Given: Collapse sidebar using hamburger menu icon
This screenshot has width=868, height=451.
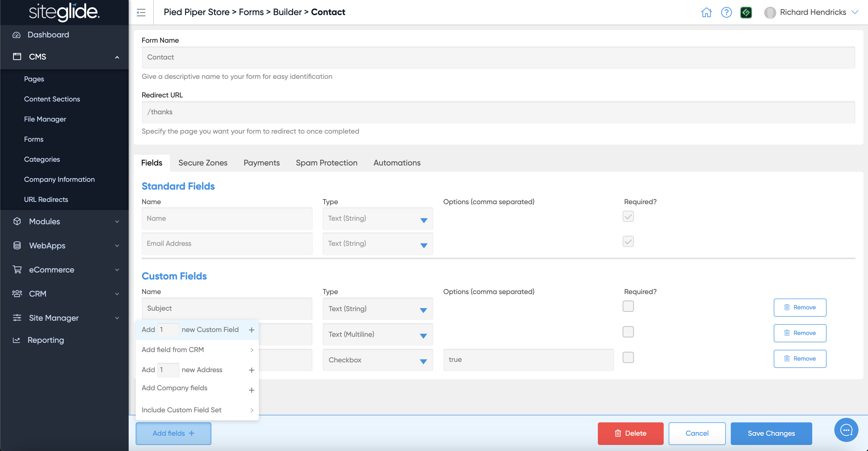Looking at the screenshot, I should coord(141,13).
